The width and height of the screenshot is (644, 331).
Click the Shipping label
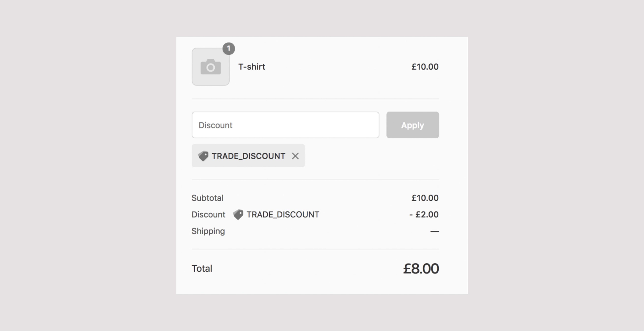208,231
